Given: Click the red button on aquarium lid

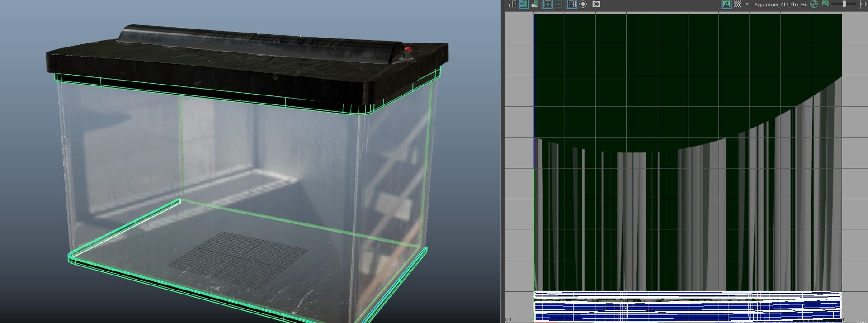Looking at the screenshot, I should 407,51.
